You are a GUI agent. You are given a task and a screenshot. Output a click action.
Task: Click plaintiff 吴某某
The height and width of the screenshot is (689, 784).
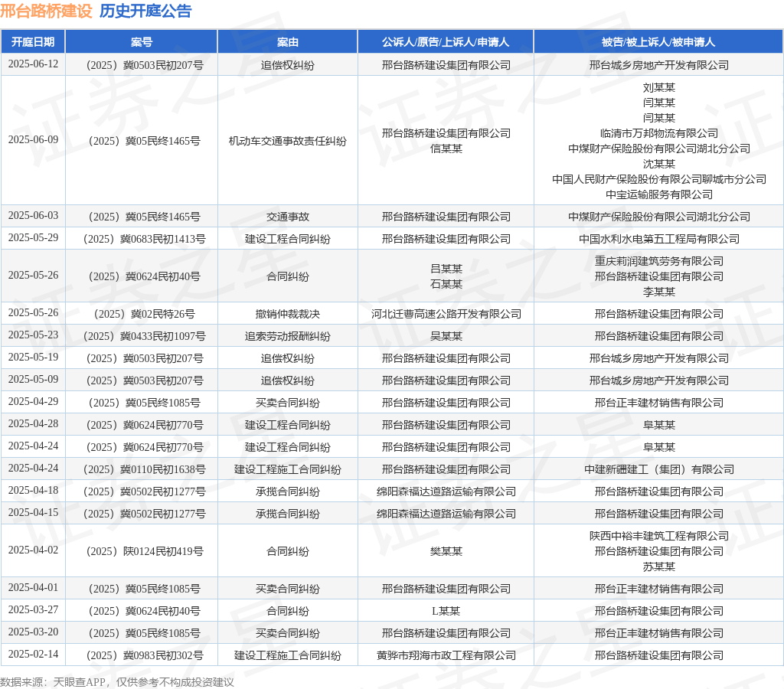click(446, 336)
